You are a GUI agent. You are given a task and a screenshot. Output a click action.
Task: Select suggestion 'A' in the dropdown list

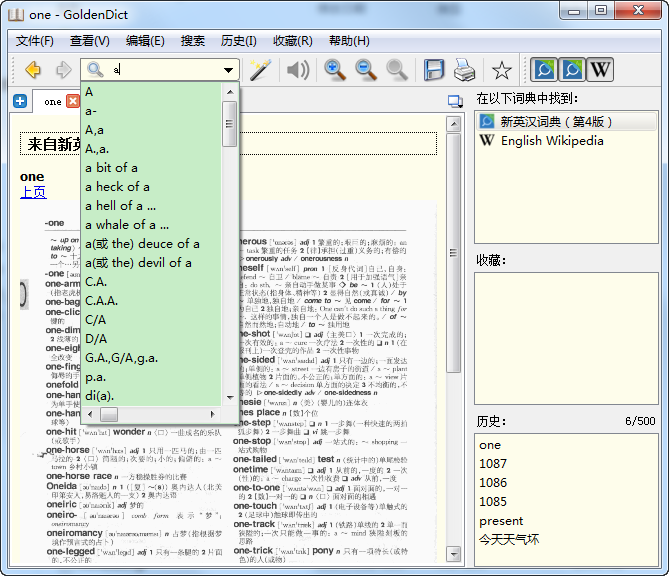click(152, 92)
